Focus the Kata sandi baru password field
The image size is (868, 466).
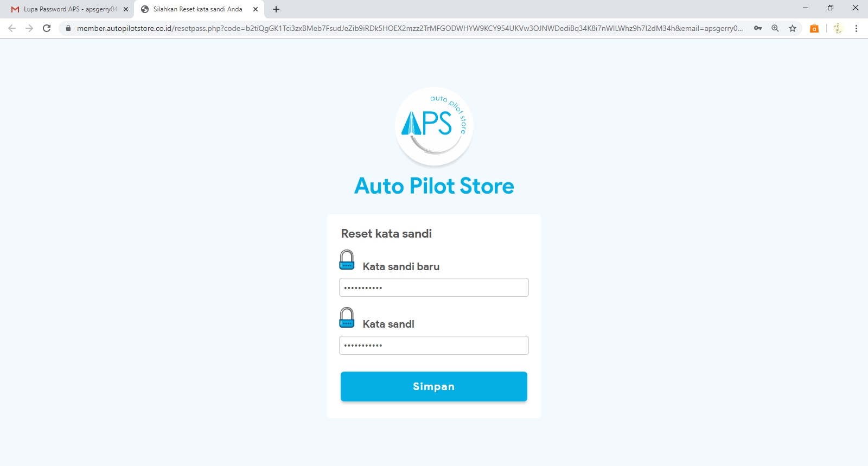pyautogui.click(x=434, y=288)
